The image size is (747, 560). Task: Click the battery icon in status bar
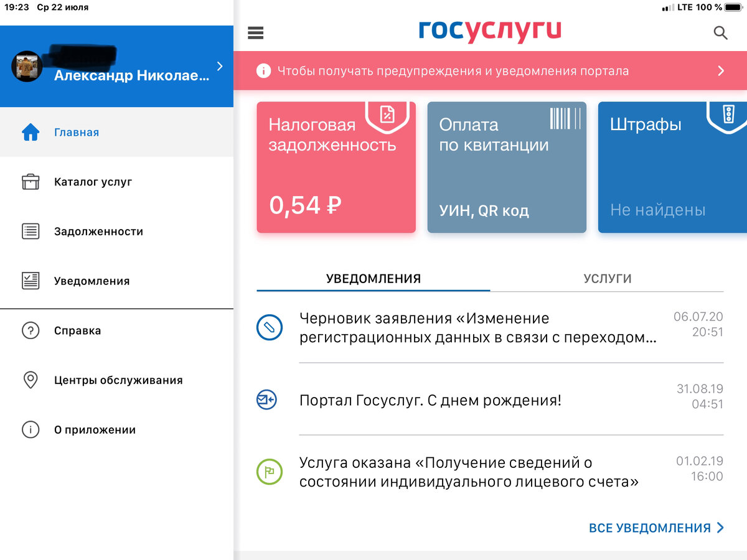(734, 7)
